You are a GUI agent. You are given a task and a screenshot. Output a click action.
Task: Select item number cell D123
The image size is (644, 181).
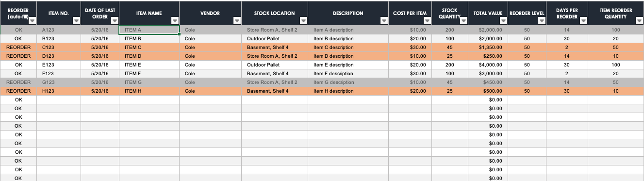pos(59,56)
